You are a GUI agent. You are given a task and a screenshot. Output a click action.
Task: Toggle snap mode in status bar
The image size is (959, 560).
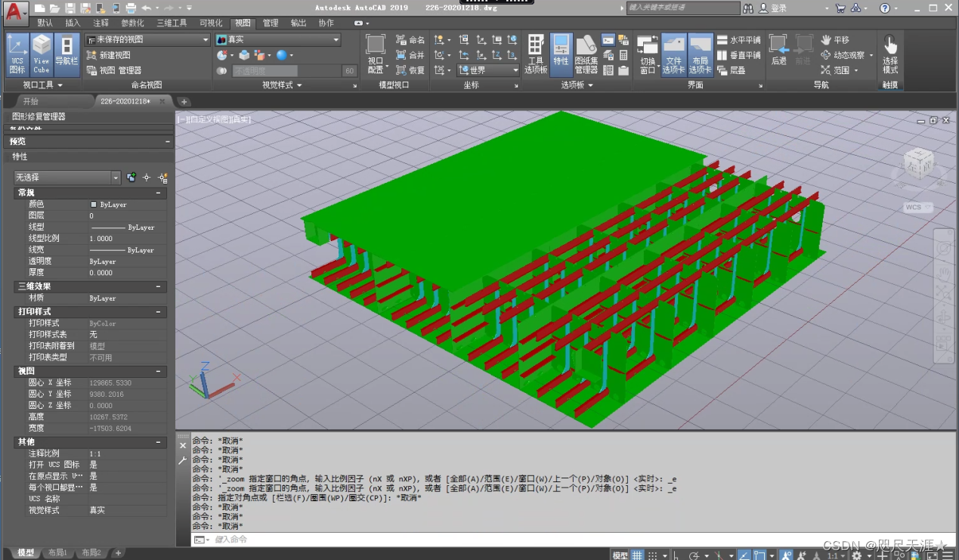tap(653, 555)
